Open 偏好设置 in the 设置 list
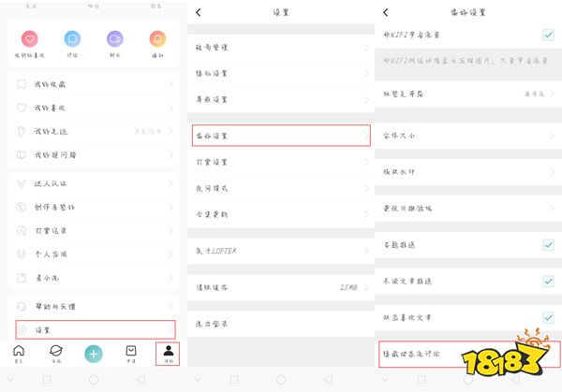562x392 pixels. point(281,136)
